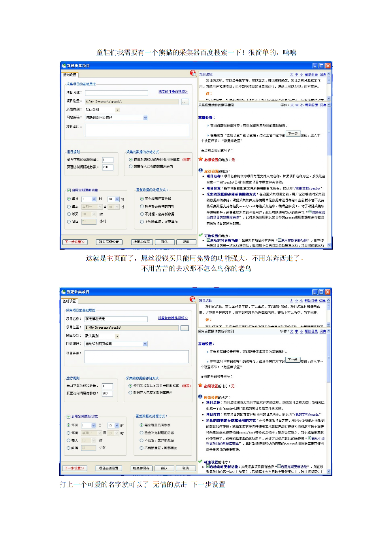
Task: Select 不处理,废弃新数据 option in lower dialog
Action: pos(141,440)
